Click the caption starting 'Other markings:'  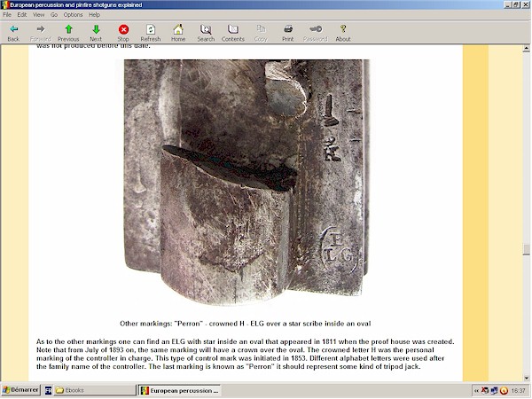click(x=245, y=324)
